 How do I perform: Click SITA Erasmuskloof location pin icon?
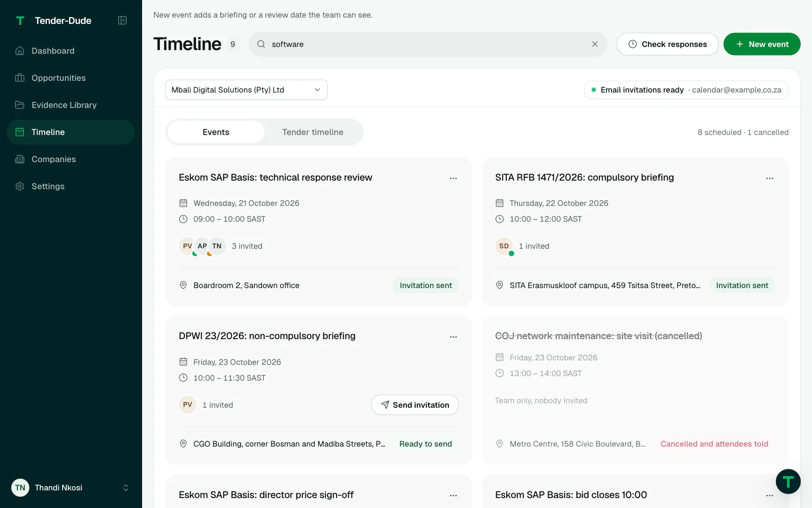[499, 285]
